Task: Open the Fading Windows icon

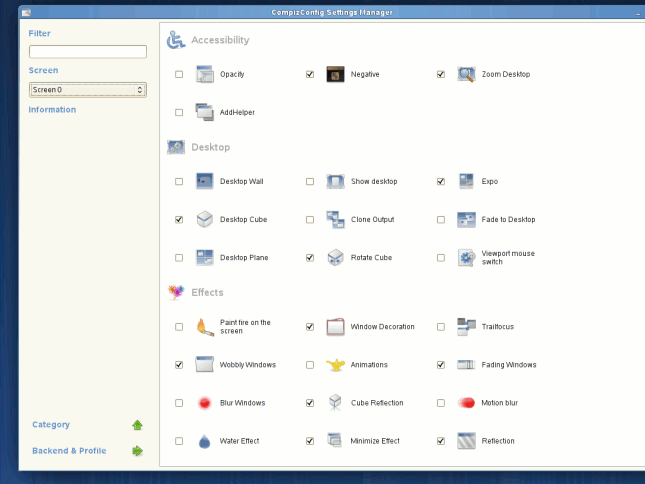Action: pyautogui.click(x=466, y=365)
